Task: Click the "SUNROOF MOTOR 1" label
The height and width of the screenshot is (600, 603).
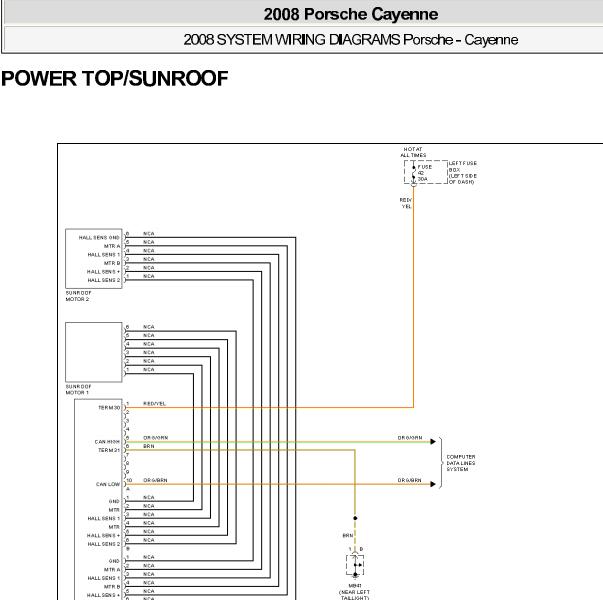Action: pyautogui.click(x=78, y=389)
